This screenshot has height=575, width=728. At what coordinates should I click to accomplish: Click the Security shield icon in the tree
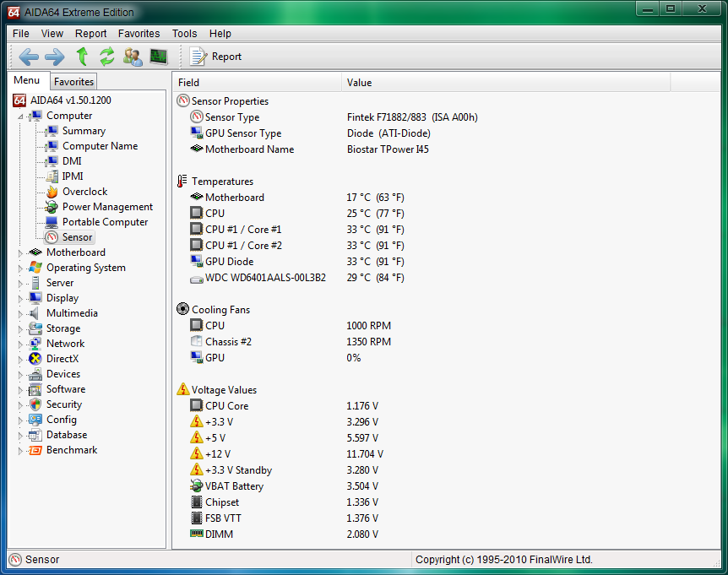[x=35, y=404]
